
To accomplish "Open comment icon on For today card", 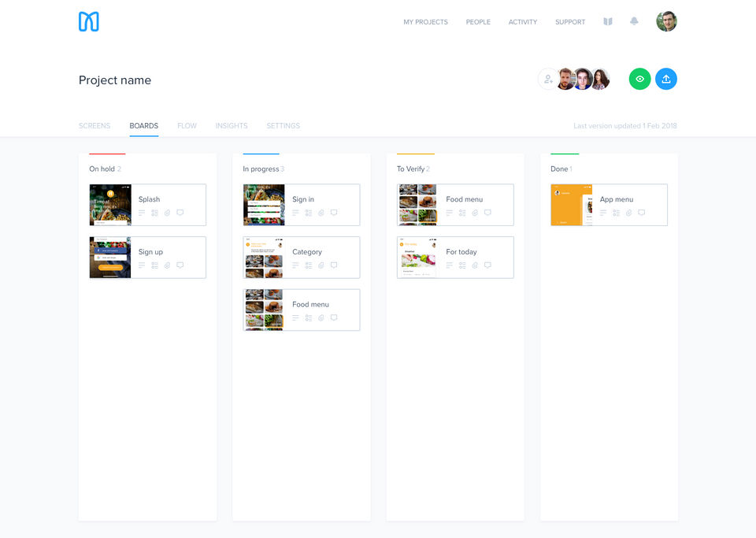I will point(487,265).
